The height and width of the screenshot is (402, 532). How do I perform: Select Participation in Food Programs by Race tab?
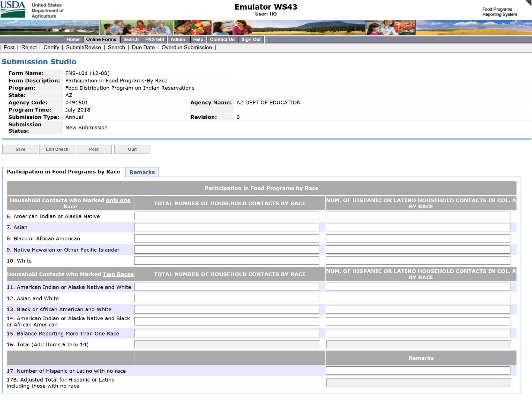click(x=63, y=172)
